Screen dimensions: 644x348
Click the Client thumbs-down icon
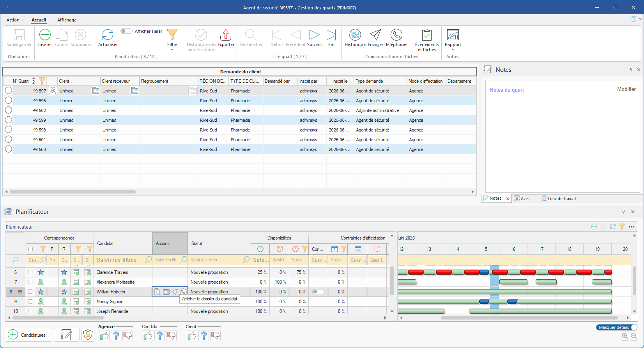pos(215,336)
